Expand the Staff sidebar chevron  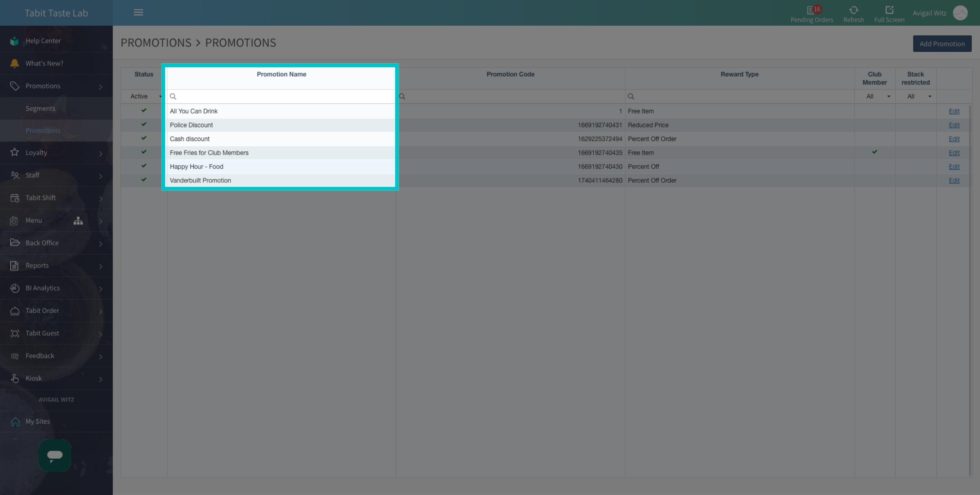click(x=101, y=176)
